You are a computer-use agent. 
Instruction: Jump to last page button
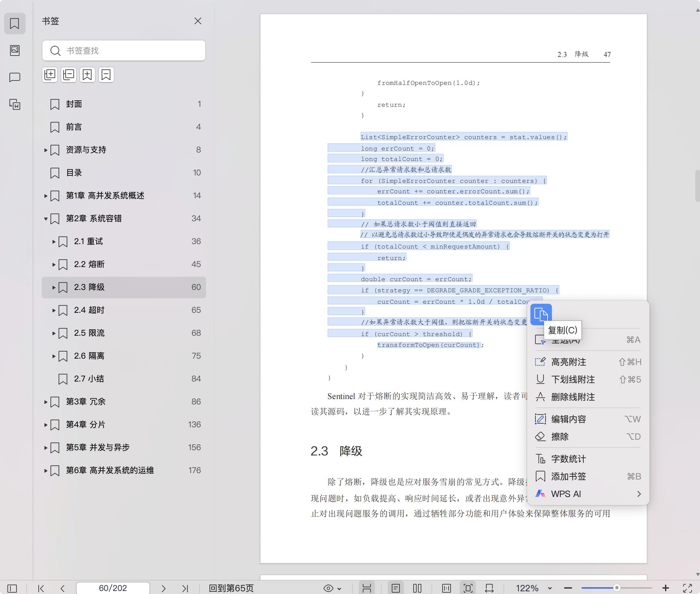click(185, 588)
